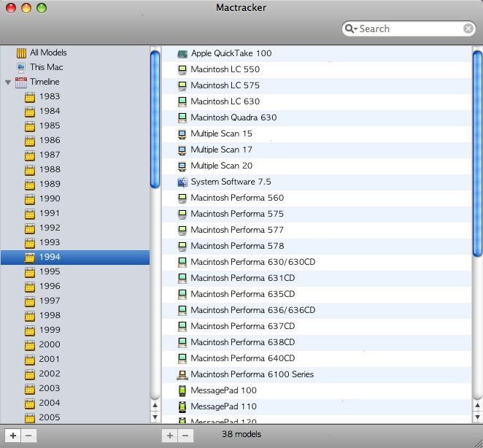The image size is (483, 448).
Task: Click the Macintosh LC 630 icon
Action: pyautogui.click(x=182, y=102)
